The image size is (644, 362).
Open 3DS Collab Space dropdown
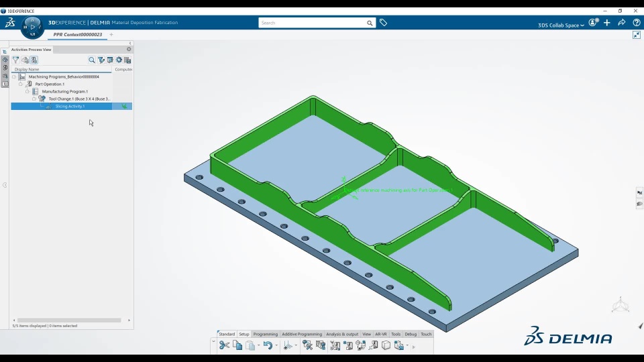point(561,25)
